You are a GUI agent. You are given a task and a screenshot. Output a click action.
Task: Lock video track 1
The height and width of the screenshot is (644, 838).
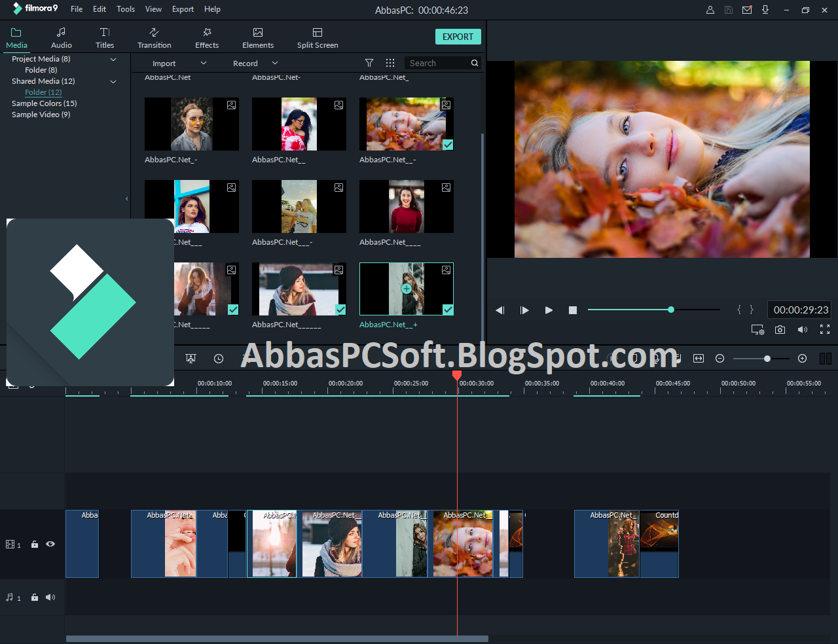(34, 544)
